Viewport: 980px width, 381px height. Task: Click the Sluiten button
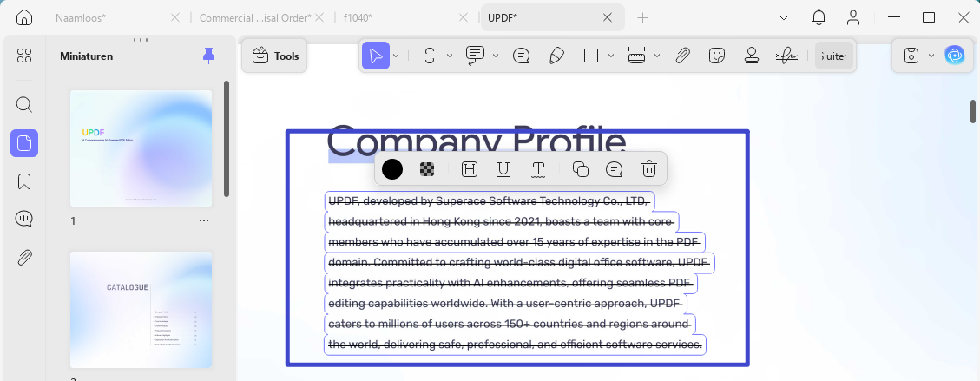[x=834, y=56]
